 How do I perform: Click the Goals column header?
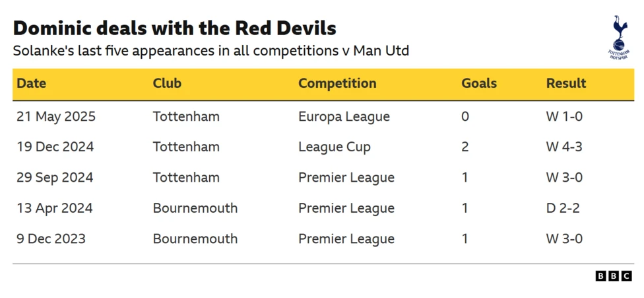click(x=479, y=84)
